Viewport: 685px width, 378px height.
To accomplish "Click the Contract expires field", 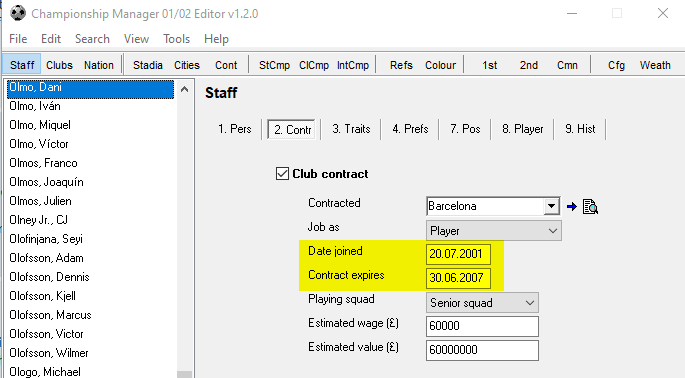I will pyautogui.click(x=458, y=278).
